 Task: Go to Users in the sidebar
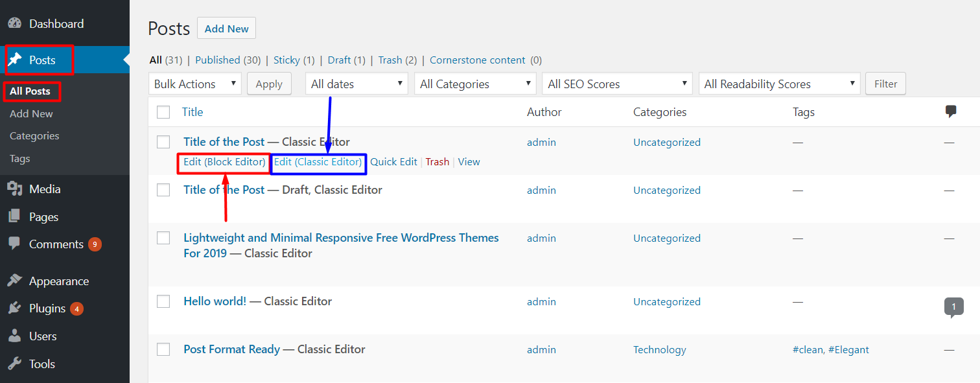(43, 336)
